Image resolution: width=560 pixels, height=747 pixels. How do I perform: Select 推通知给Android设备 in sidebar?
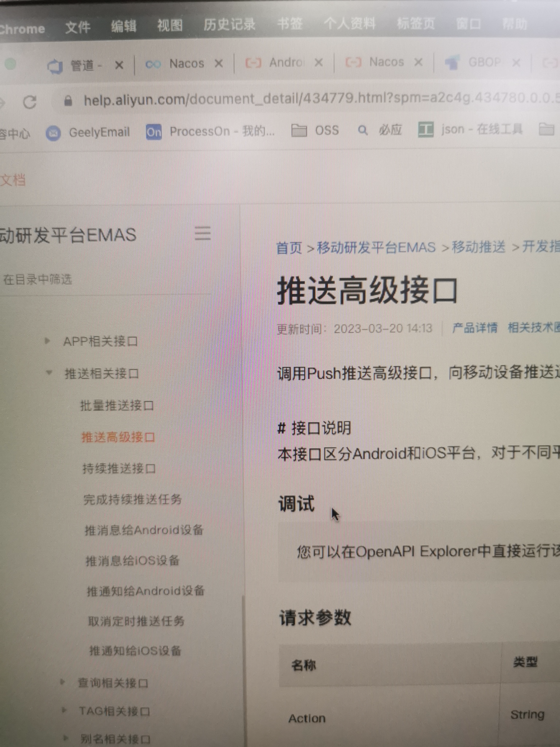145,591
